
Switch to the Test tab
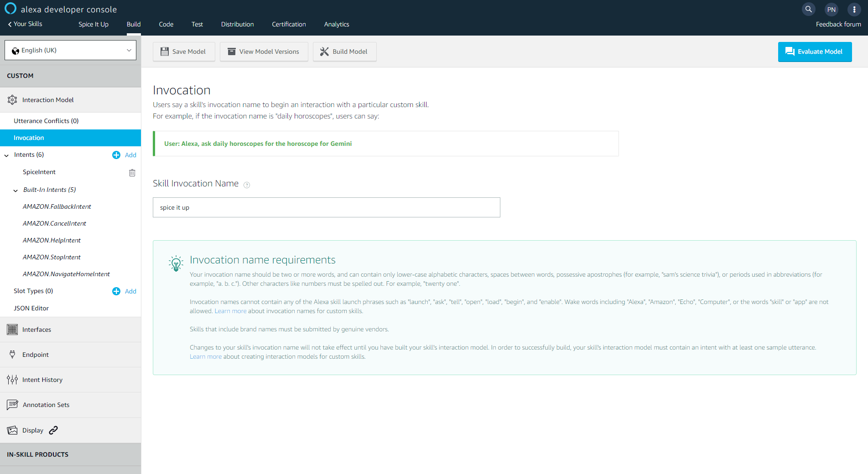tap(197, 24)
